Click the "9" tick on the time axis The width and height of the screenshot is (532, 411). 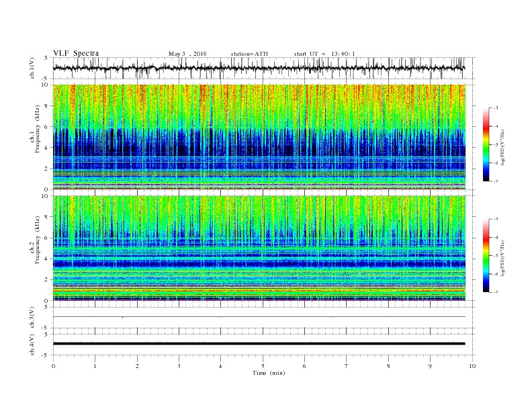tap(430, 366)
